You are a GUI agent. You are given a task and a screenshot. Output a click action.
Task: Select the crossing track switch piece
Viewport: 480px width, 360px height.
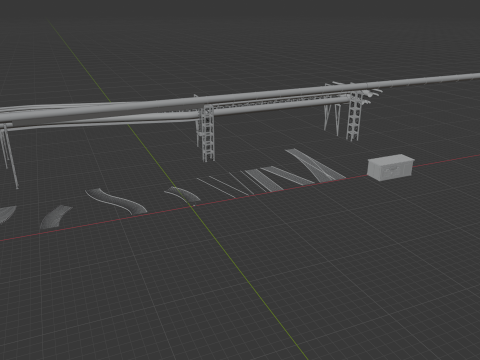pos(315,165)
